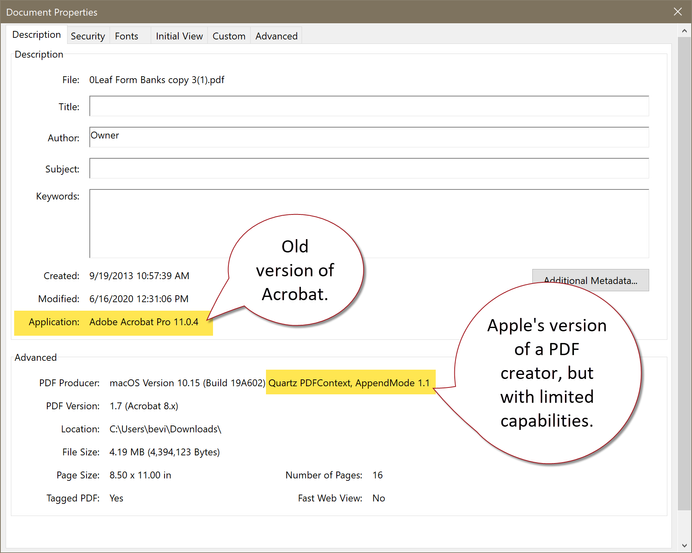692x553 pixels.
Task: Click Quartz PDFContext, AppendMode 1.1 text
Action: [349, 383]
